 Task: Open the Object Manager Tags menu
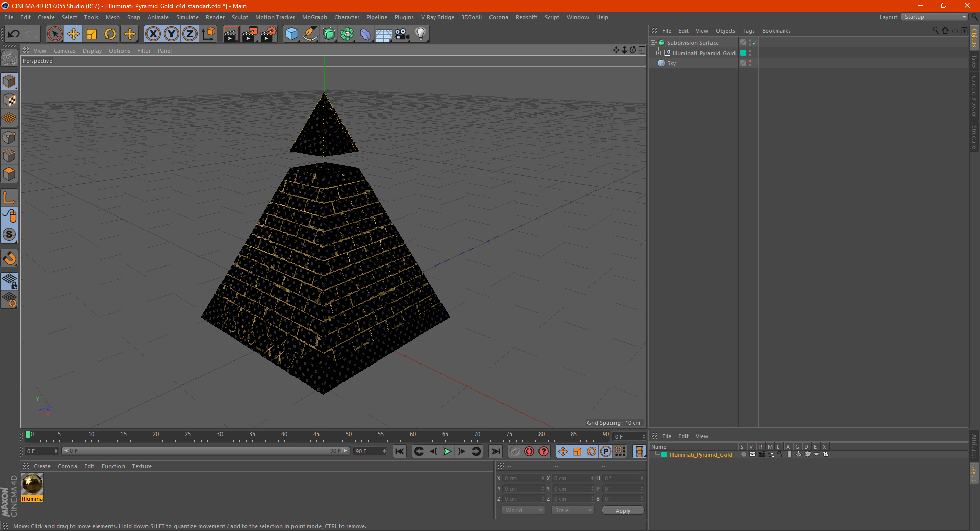[748, 31]
